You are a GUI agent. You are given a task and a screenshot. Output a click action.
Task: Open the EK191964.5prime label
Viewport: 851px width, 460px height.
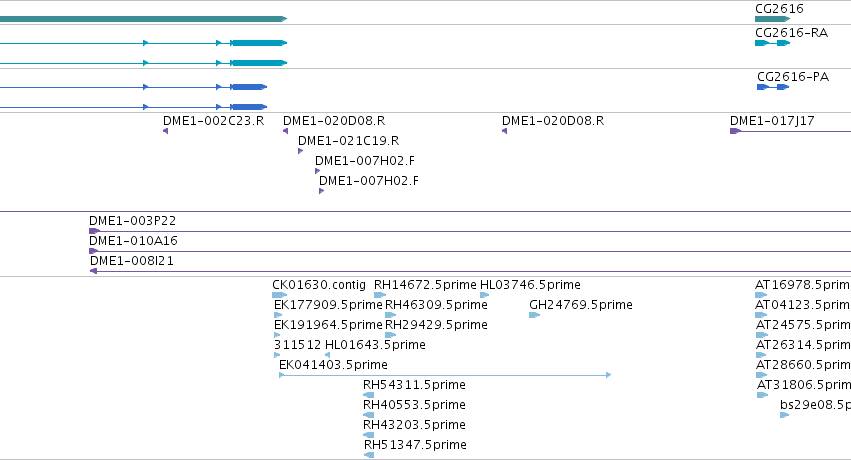(328, 325)
